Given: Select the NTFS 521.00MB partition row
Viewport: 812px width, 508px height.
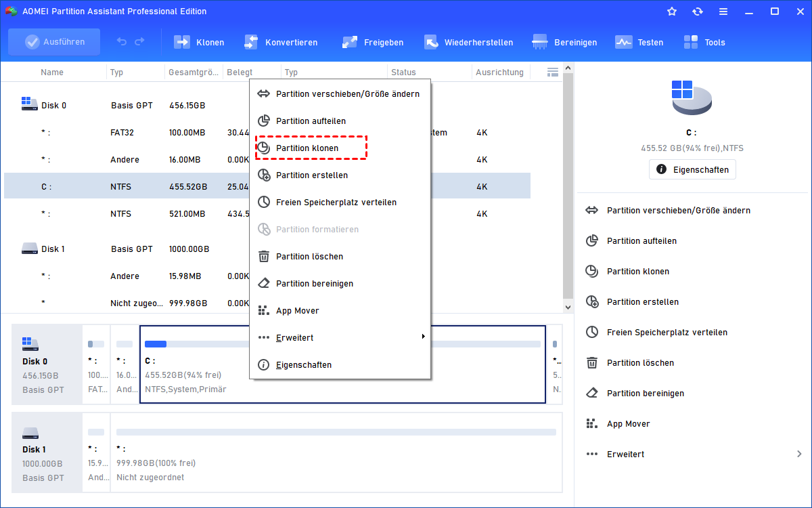Looking at the screenshot, I should click(x=267, y=214).
